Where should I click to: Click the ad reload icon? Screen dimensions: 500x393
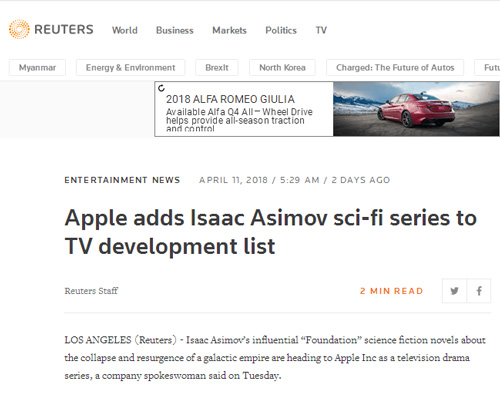[x=161, y=88]
